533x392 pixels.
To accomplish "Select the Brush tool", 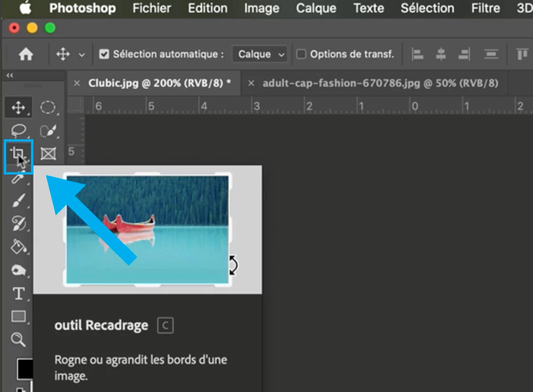I will pos(19,201).
